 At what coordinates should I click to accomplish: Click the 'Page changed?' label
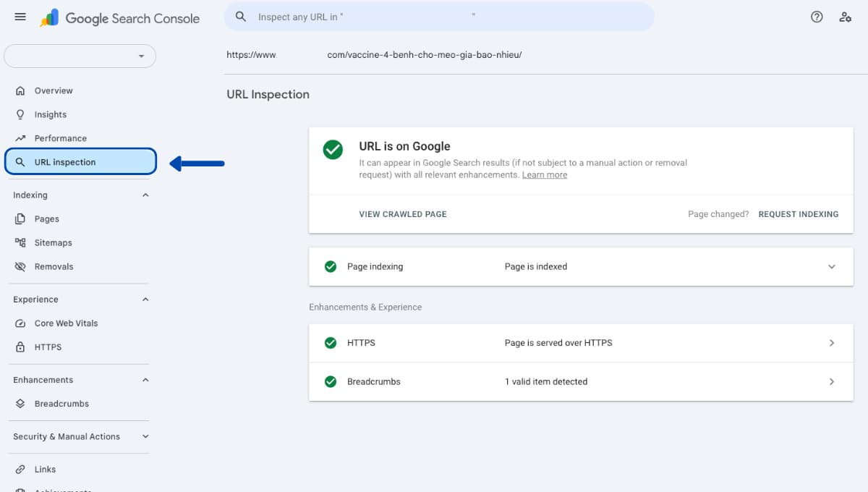[x=718, y=214]
